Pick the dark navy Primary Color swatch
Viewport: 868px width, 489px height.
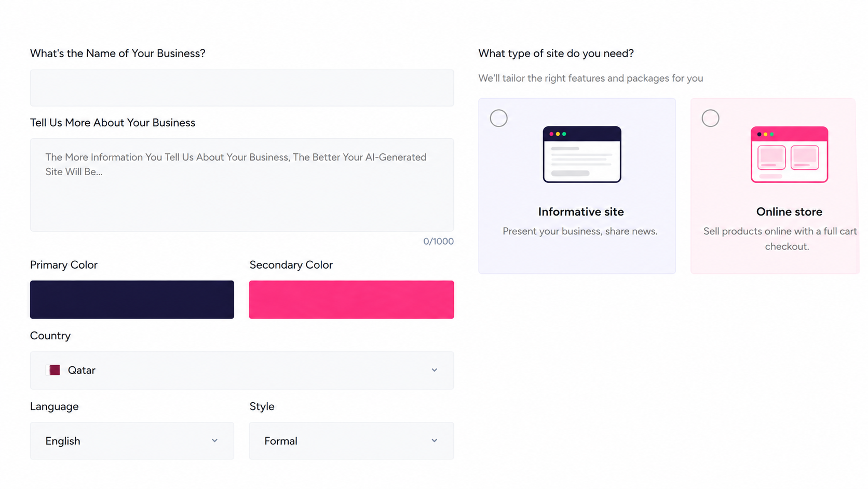132,299
